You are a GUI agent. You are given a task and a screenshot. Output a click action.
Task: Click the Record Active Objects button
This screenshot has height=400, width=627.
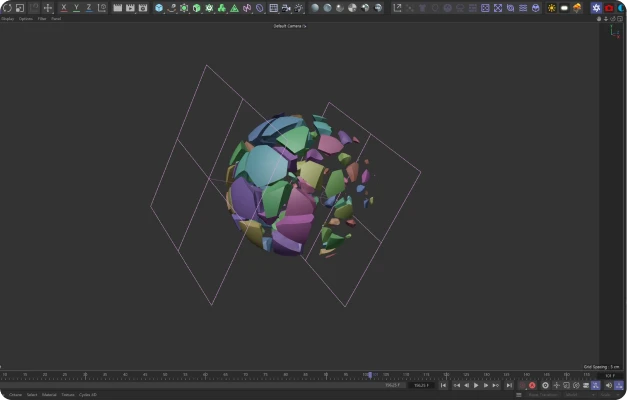point(522,385)
